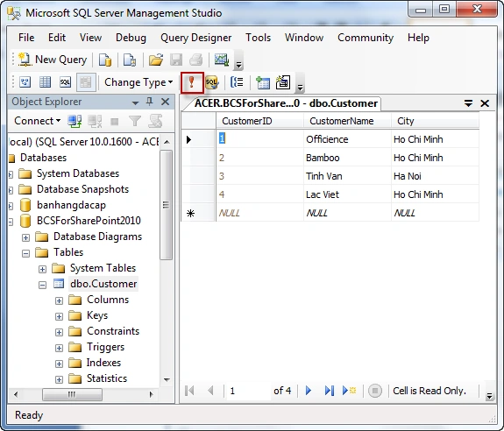Image resolution: width=504 pixels, height=431 pixels.
Task: Click the Verify SQL Syntax icon
Action: [212, 82]
